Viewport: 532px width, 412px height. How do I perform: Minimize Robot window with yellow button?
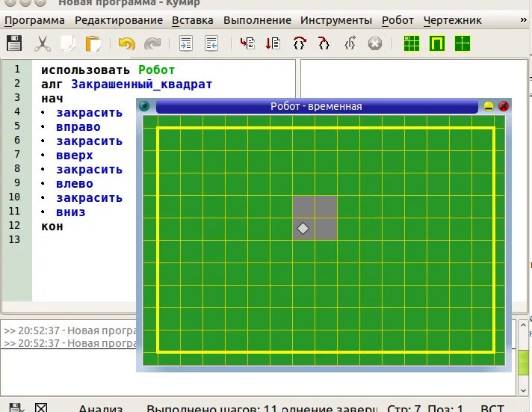point(489,106)
